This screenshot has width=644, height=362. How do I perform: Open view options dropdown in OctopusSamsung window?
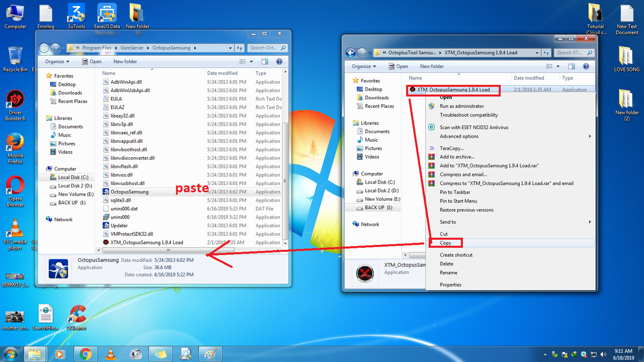point(251,61)
